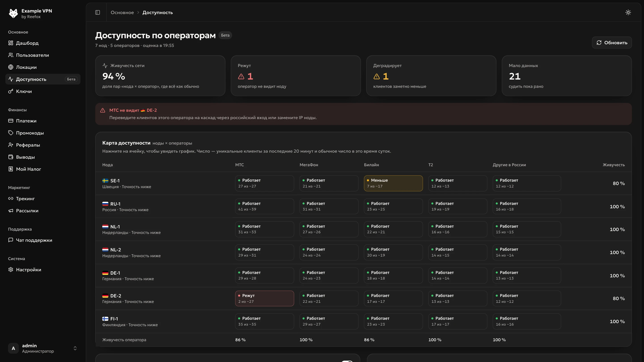Open the Dashboard grid icon
644x362 pixels.
[x=11, y=43]
